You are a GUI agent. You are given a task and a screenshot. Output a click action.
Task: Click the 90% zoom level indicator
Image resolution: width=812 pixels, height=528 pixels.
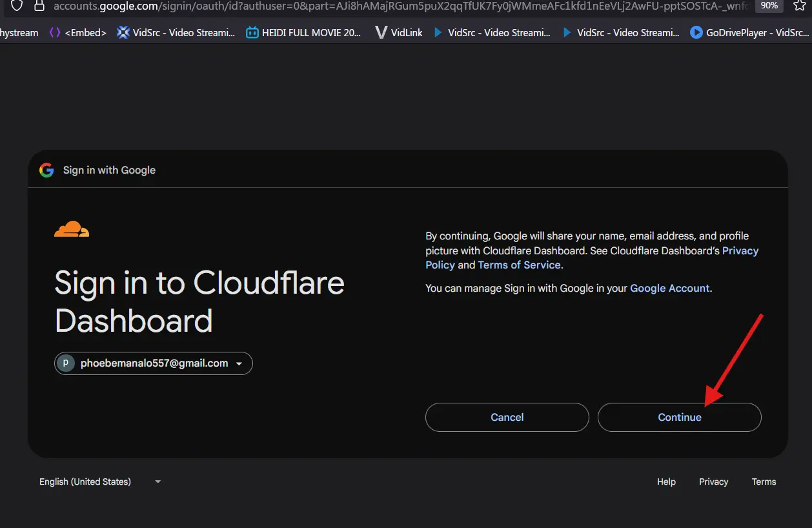pos(769,5)
